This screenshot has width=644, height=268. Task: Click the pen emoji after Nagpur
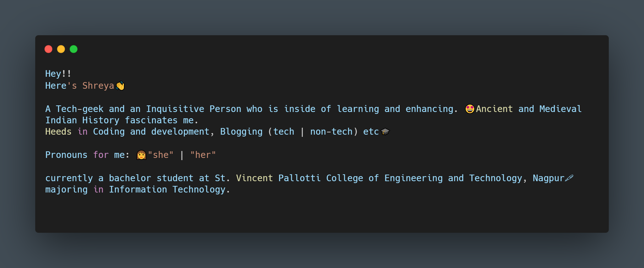pos(569,178)
